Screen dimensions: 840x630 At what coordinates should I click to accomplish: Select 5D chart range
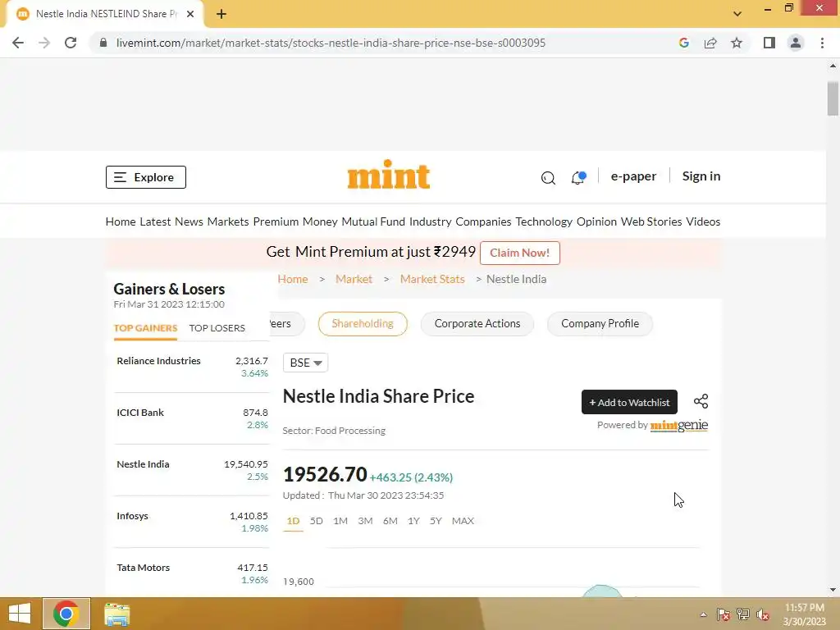point(316,521)
